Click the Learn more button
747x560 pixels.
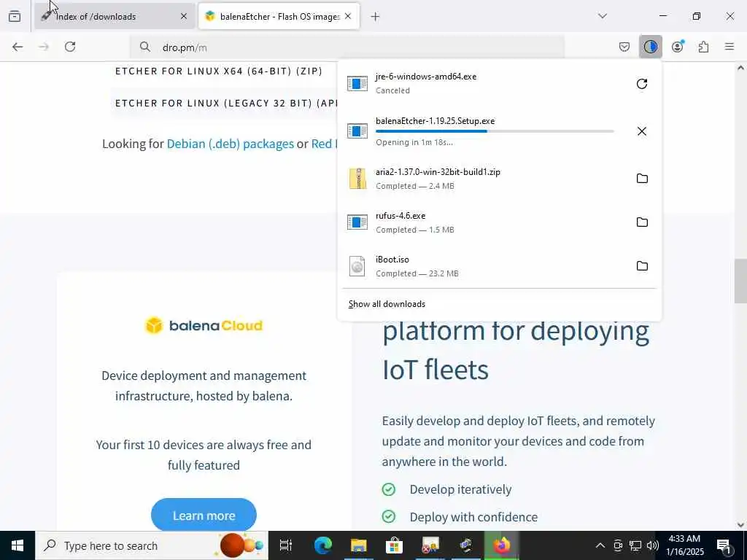[204, 516]
